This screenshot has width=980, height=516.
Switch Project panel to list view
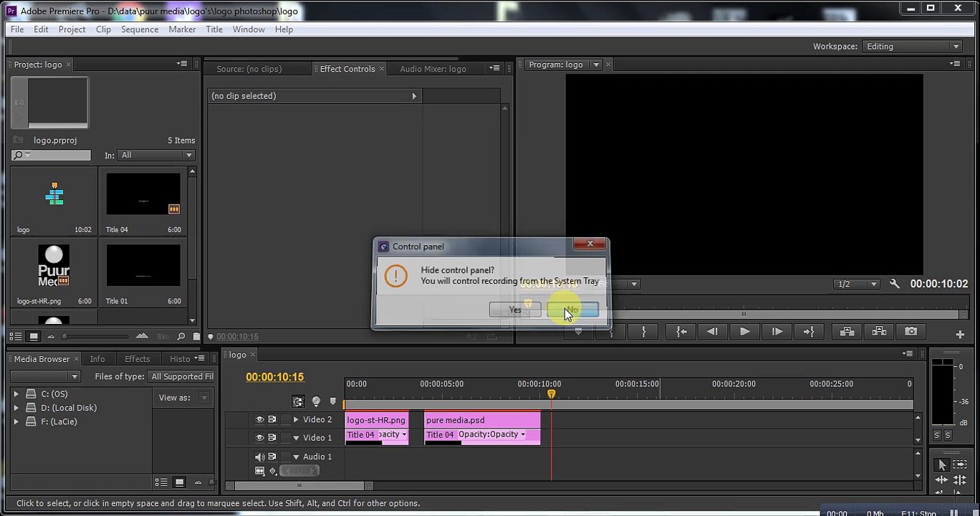[16, 336]
